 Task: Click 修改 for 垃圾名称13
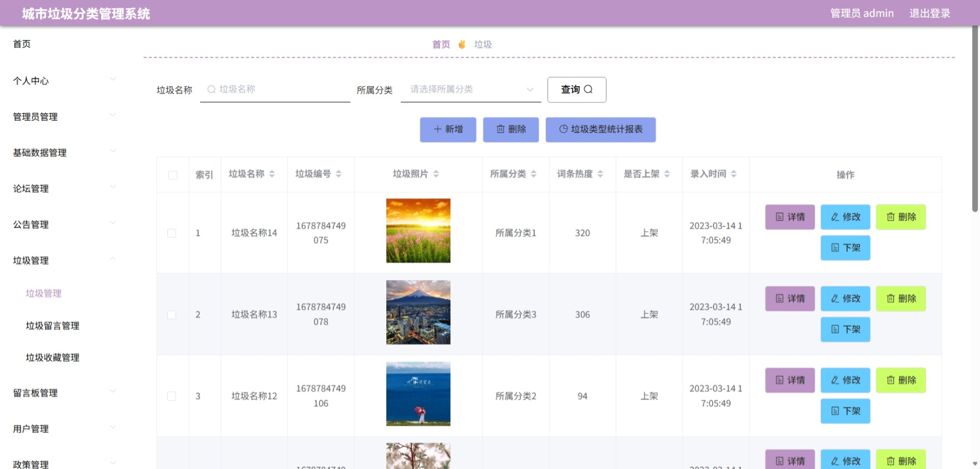coord(845,299)
